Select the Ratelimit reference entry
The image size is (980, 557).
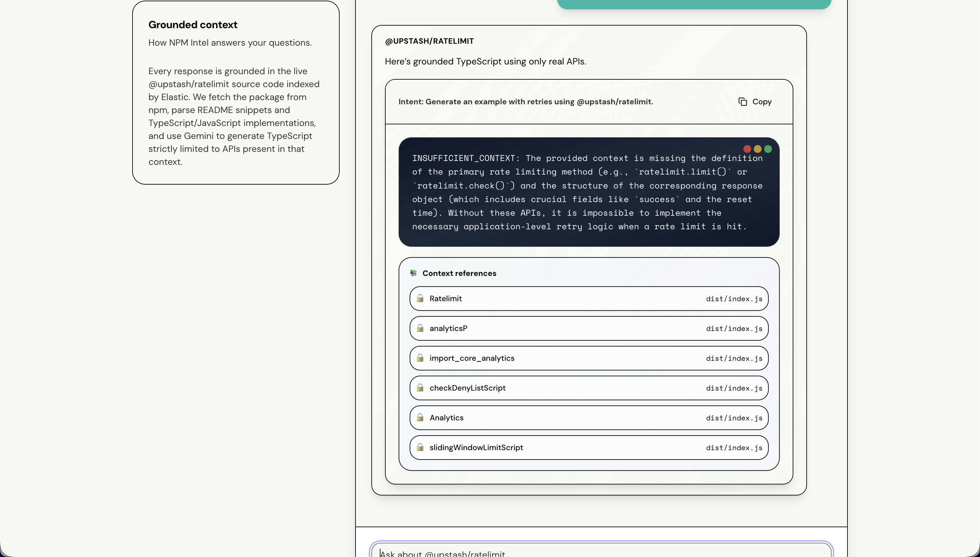[x=589, y=298]
